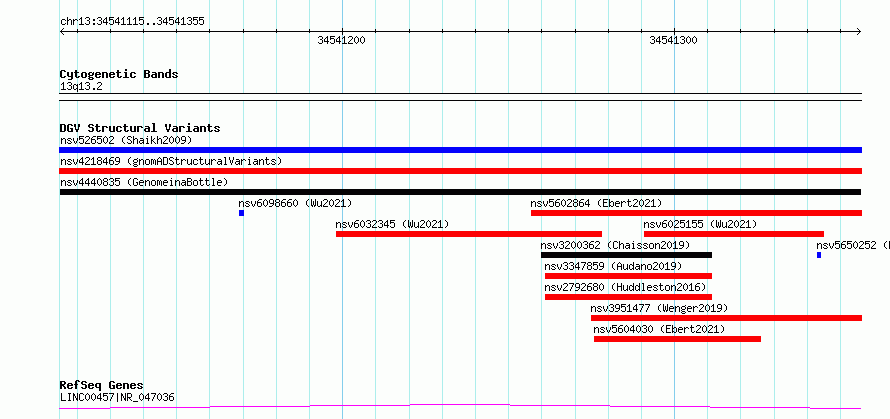
Task: Click the nsv5604030 (Ebert2021) label
Action: click(659, 329)
